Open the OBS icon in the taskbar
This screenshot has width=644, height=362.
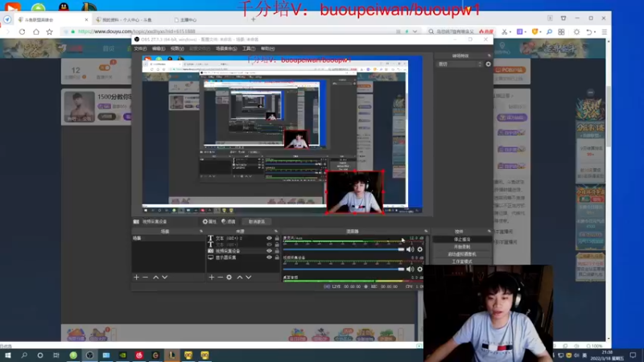(x=89, y=355)
